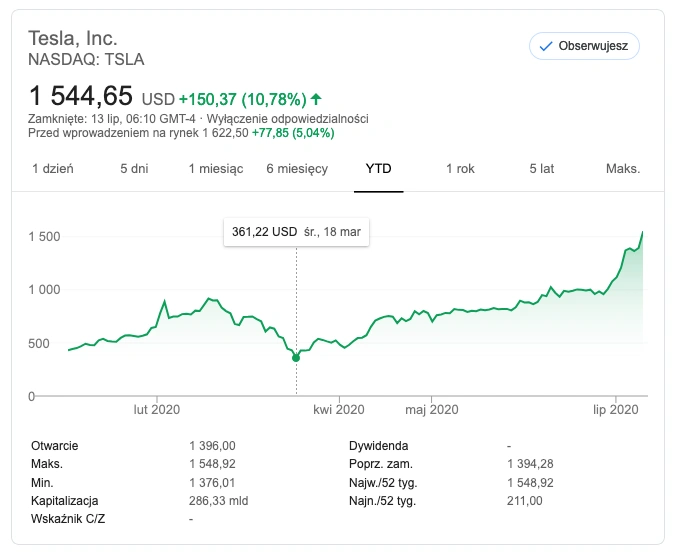Screen dimensions: 673x553
Task: Click the green up arrow beside 10,78%
Action: pyautogui.click(x=316, y=99)
